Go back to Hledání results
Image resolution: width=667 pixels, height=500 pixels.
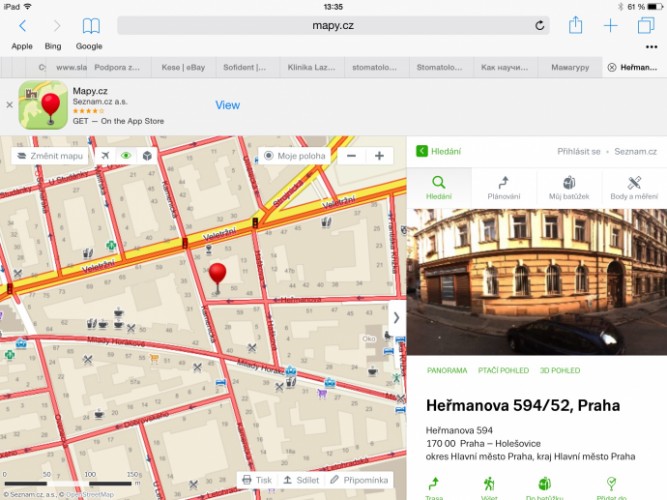(439, 151)
